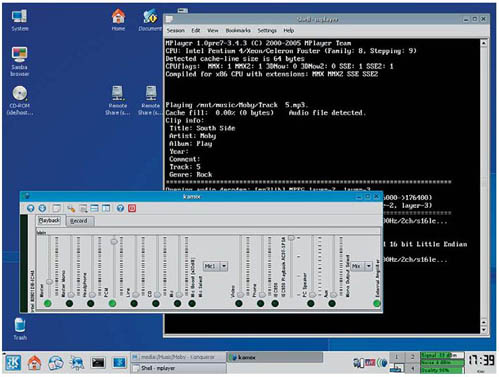The height and width of the screenshot is (377, 499).
Task: Click the 17:39 panel clock
Action: point(482,360)
